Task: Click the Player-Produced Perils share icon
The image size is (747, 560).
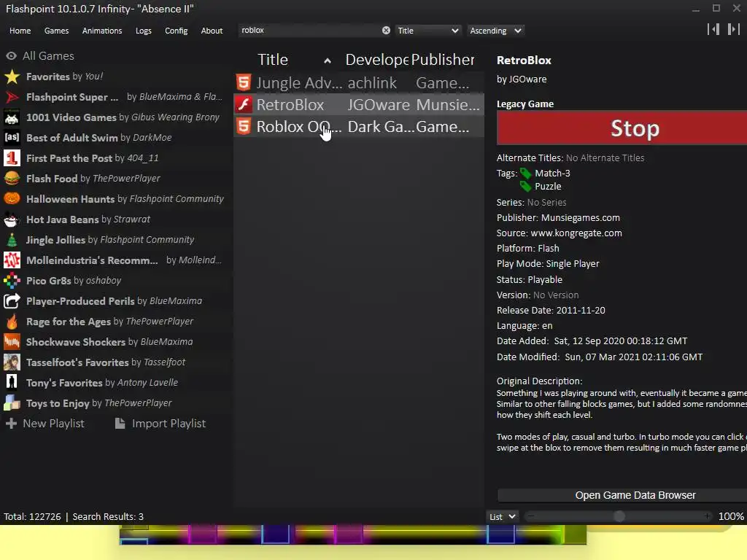Action: (12, 301)
